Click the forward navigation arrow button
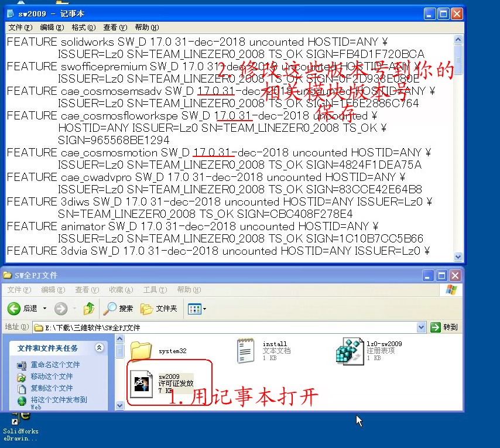Viewport: 500px width, 448px height. click(x=61, y=309)
